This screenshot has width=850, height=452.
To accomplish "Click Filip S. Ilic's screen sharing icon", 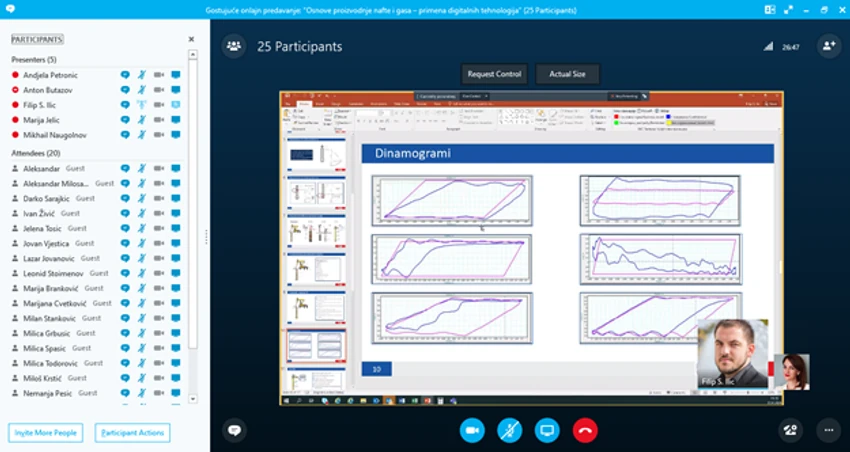I will (176, 105).
